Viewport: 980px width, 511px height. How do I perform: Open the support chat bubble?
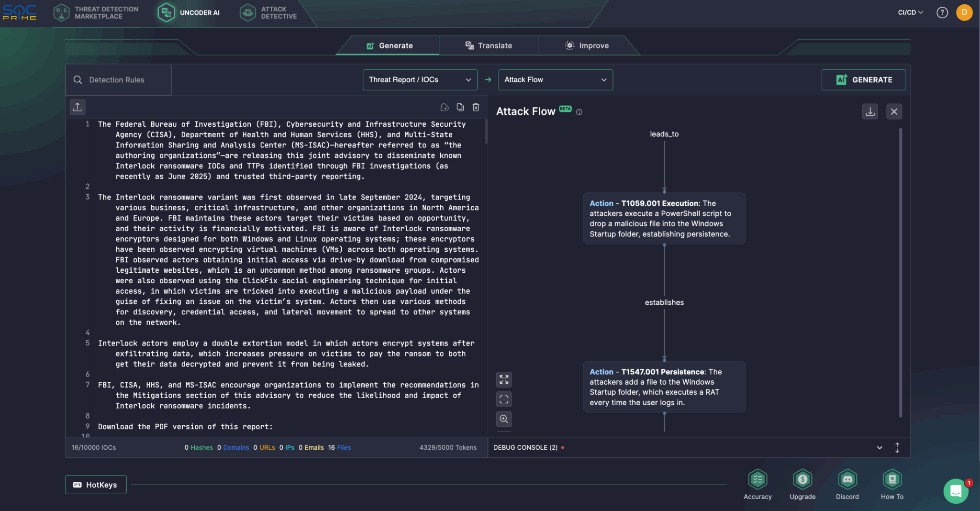click(955, 491)
